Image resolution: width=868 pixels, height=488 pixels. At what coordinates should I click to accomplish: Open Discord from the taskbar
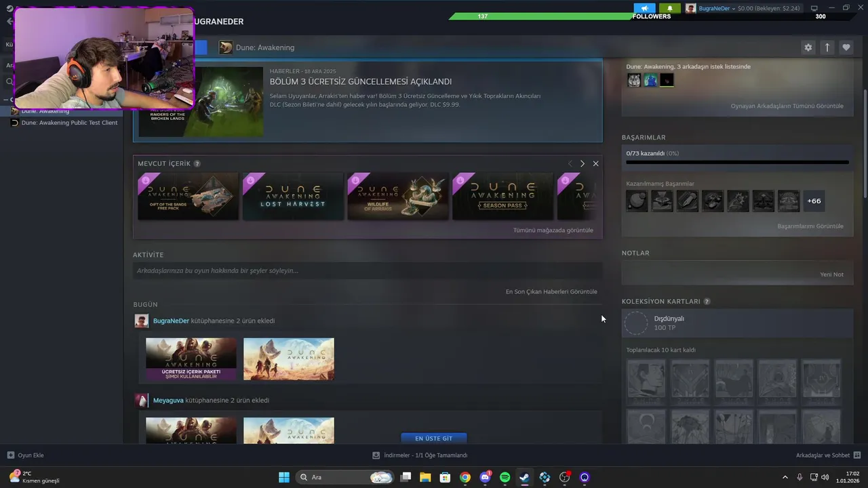tap(485, 477)
